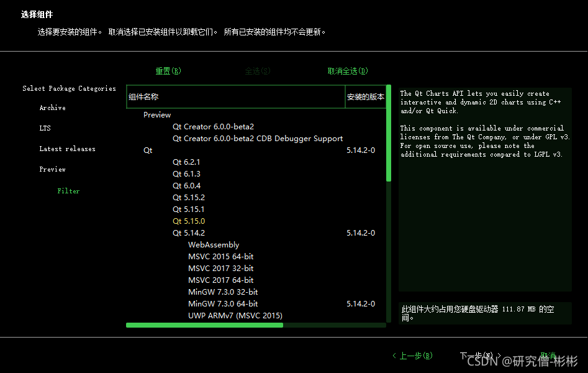Click the 选择组件 page title

pyautogui.click(x=37, y=15)
